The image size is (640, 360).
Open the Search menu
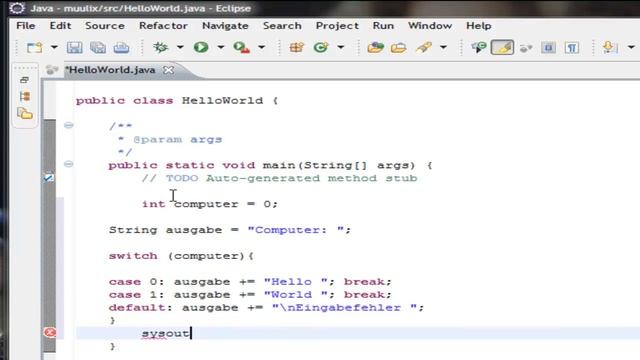282,26
